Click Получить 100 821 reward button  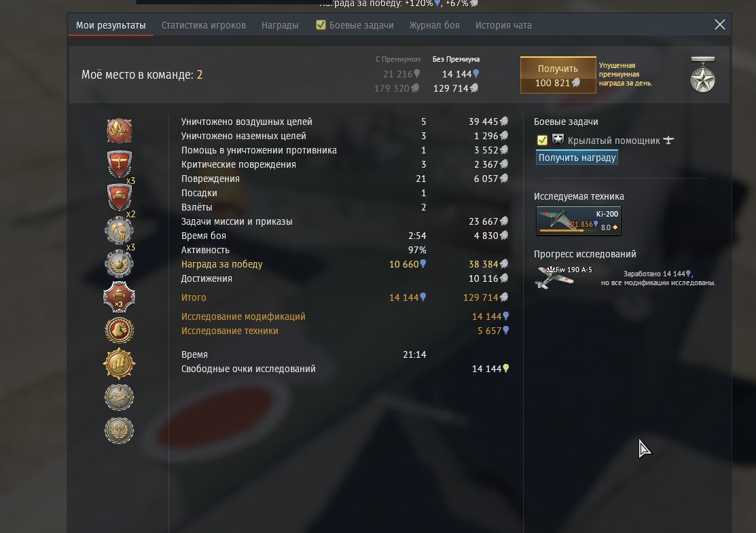click(558, 75)
